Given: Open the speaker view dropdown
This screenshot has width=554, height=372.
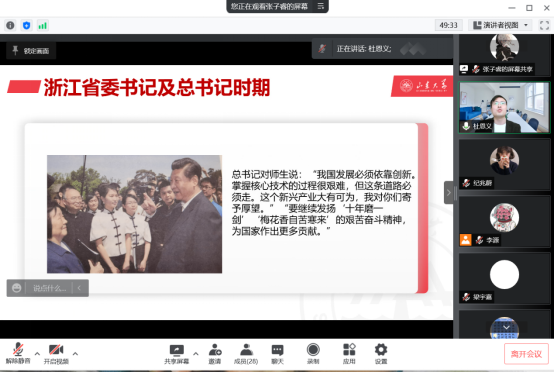Looking at the screenshot, I should (x=500, y=25).
